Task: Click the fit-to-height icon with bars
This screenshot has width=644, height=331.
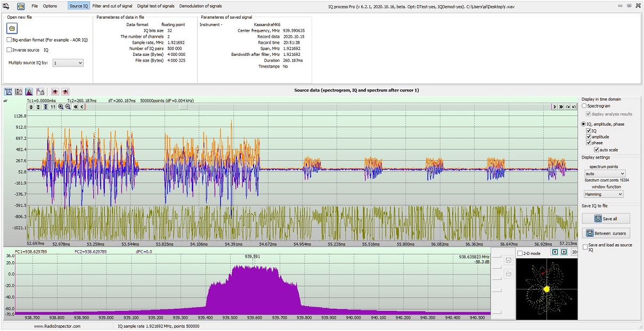Action: 46,107
